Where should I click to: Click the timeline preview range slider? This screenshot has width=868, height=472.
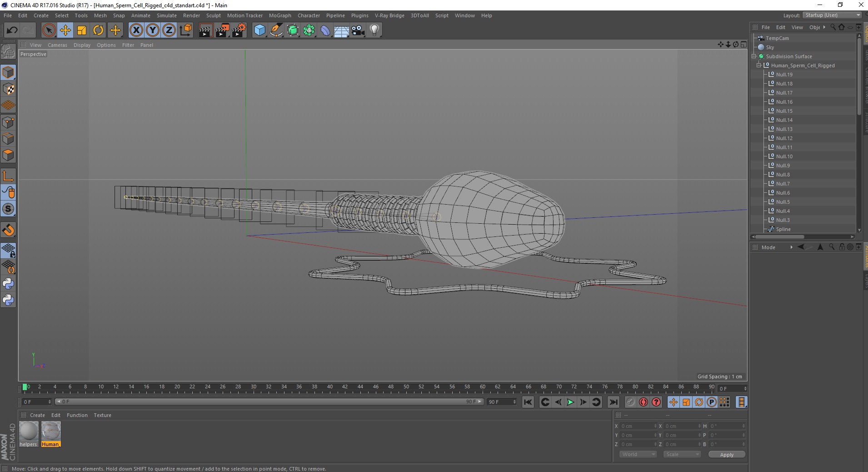[x=269, y=402]
